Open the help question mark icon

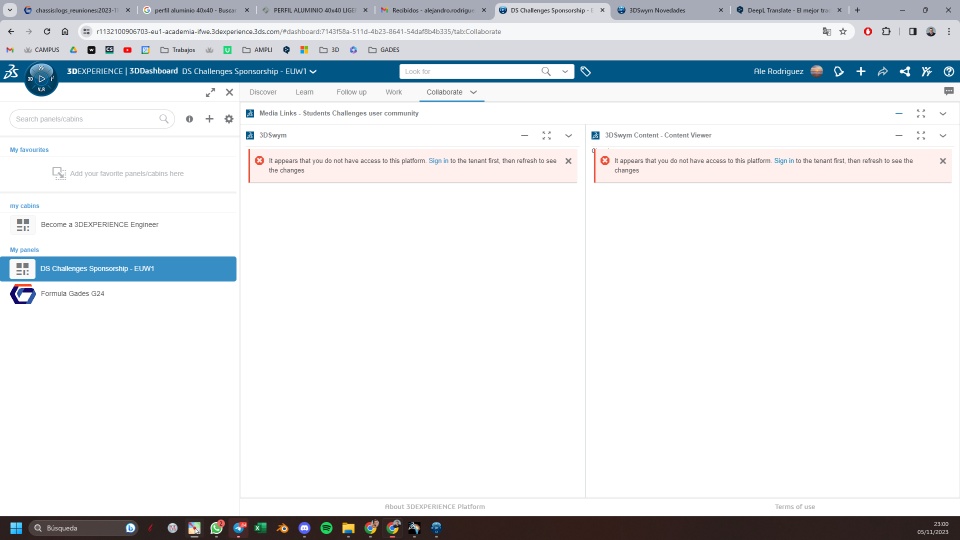(949, 72)
